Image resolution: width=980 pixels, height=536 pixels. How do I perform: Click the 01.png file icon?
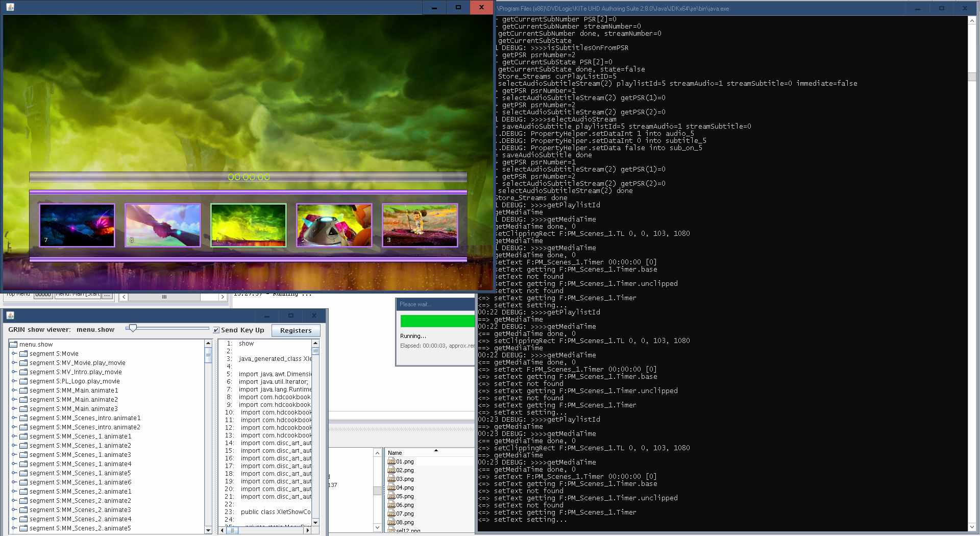(x=391, y=461)
